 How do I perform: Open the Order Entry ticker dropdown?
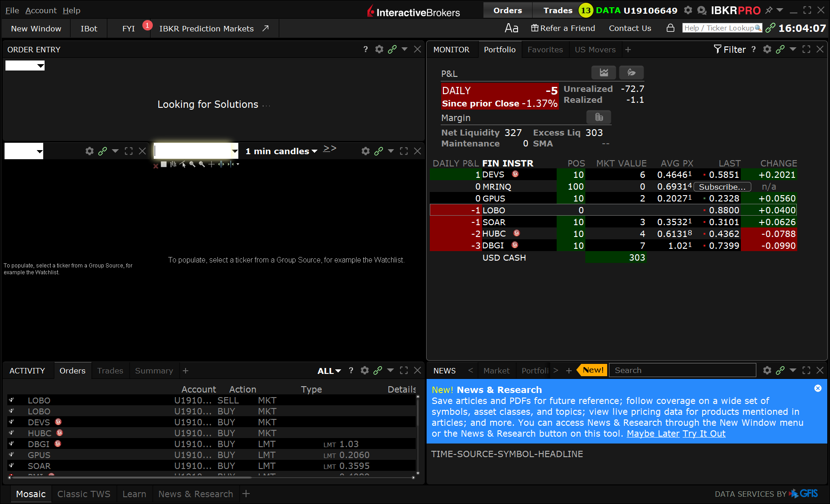pyautogui.click(x=40, y=66)
